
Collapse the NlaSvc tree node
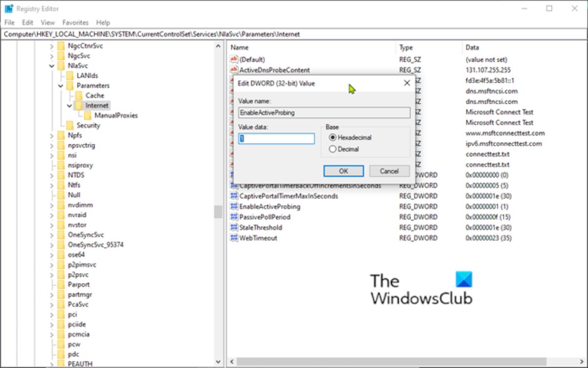[52, 66]
